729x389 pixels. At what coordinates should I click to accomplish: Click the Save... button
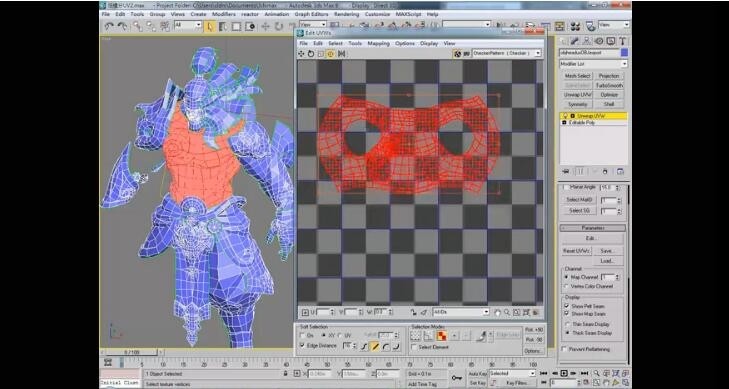tap(607, 251)
